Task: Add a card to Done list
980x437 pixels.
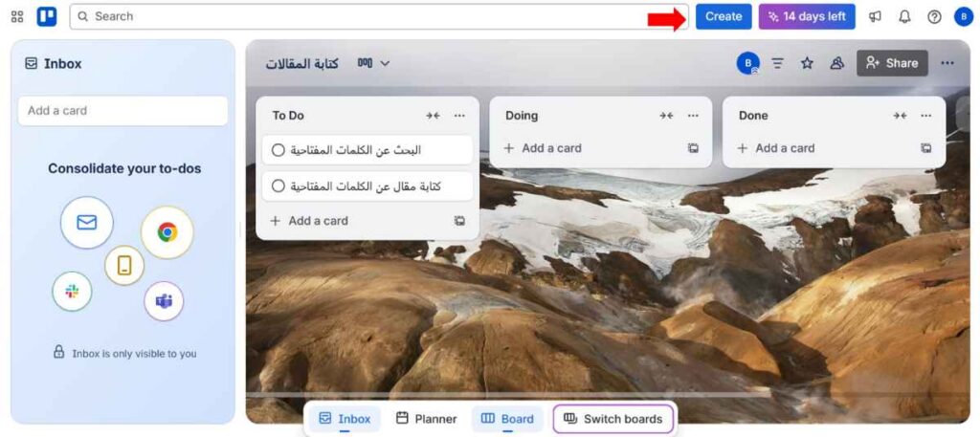Action: point(776,148)
